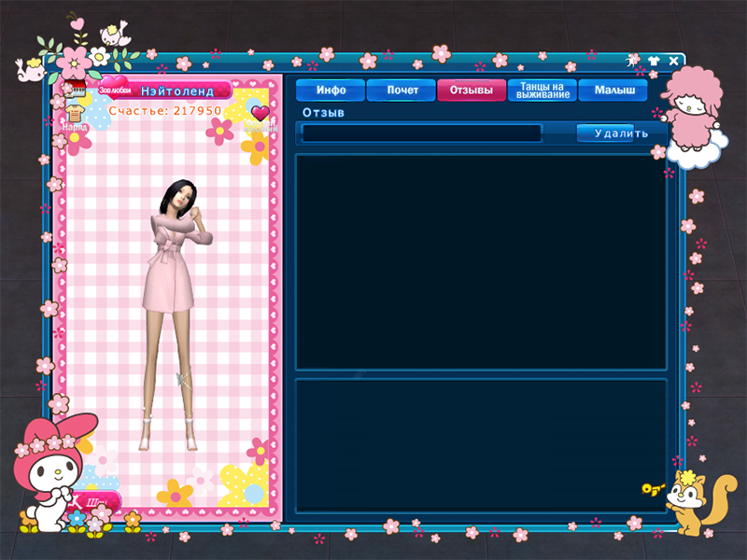
Task: Select the Отзывы tab
Action: point(472,90)
